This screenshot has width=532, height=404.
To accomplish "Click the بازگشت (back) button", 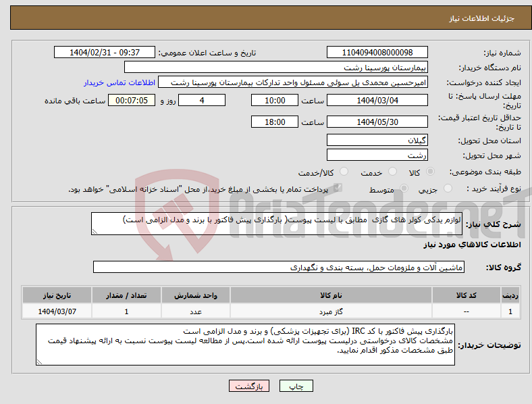I will click(249, 386).
